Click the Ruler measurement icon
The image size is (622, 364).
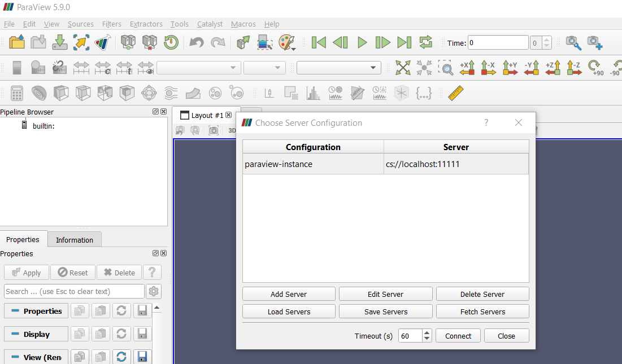tap(455, 94)
